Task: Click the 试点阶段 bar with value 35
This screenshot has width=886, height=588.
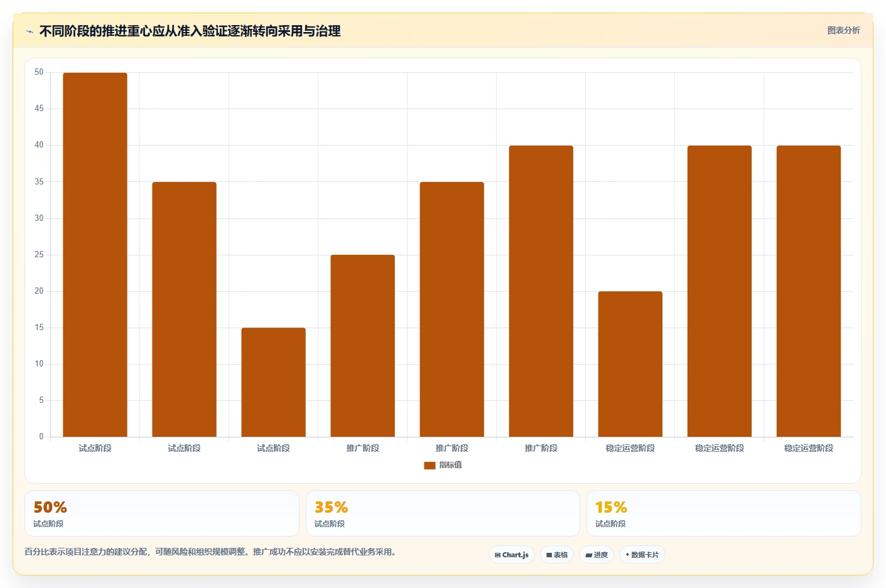Action: coord(184,309)
